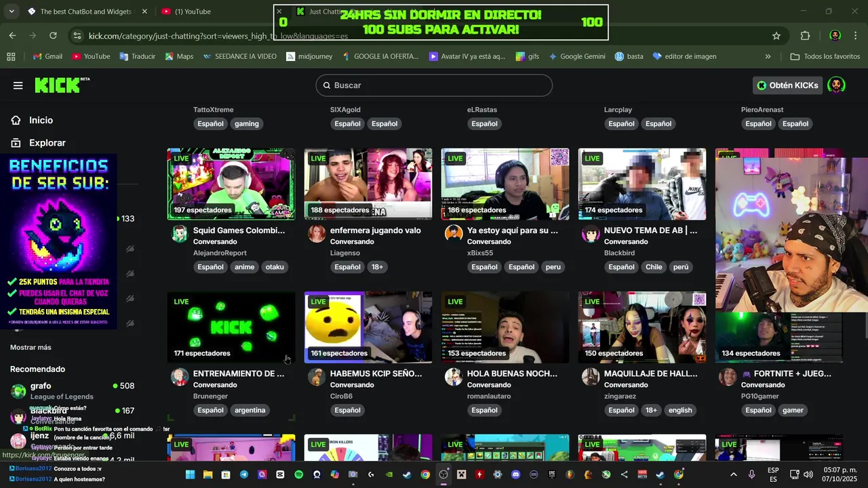The image size is (868, 488).
Task: Open thumbnail showing 186 espectadores
Action: click(x=505, y=184)
